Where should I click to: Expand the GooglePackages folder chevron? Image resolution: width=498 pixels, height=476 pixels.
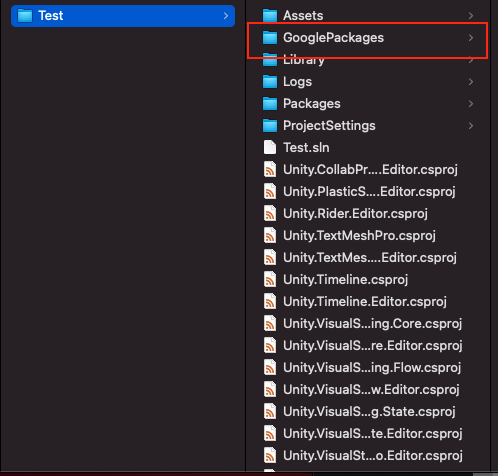pyautogui.click(x=471, y=38)
